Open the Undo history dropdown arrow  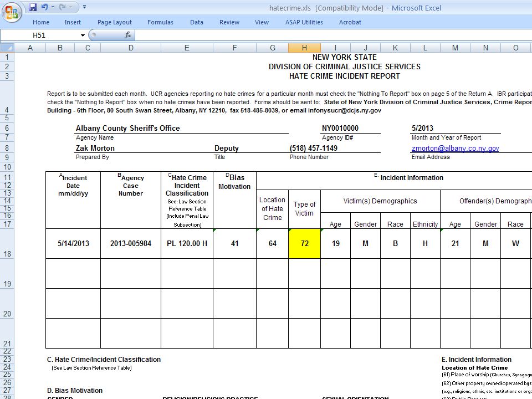click(x=53, y=7)
